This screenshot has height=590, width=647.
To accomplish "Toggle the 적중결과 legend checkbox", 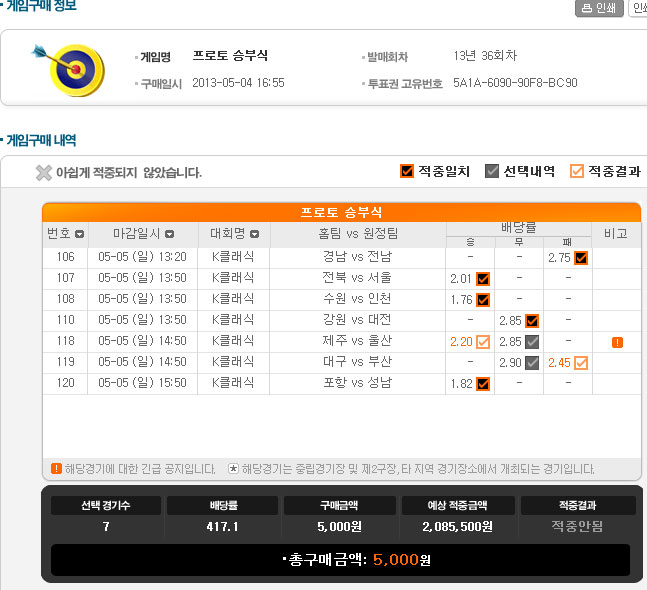I will (x=576, y=171).
